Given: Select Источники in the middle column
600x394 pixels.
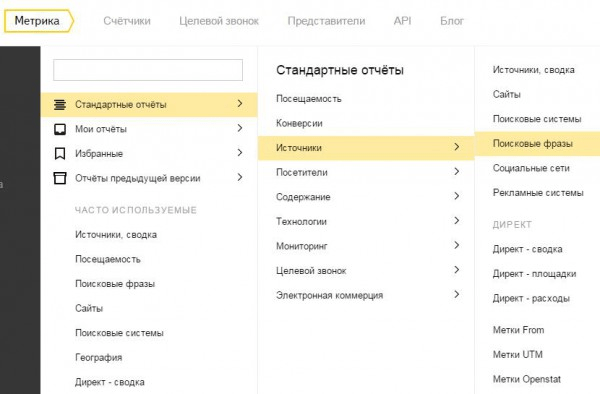Looking at the screenshot, I should coord(366,148).
